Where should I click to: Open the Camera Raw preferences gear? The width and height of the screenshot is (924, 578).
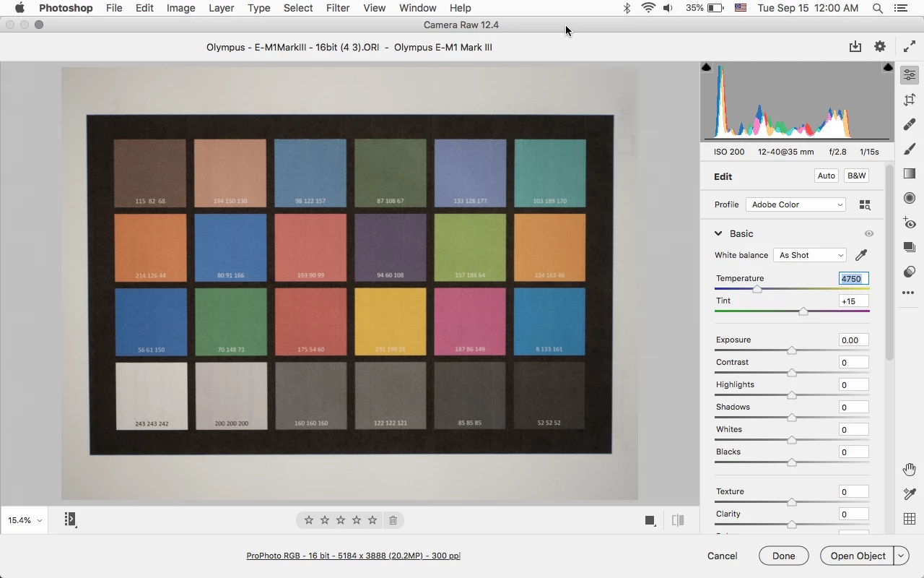tap(879, 46)
